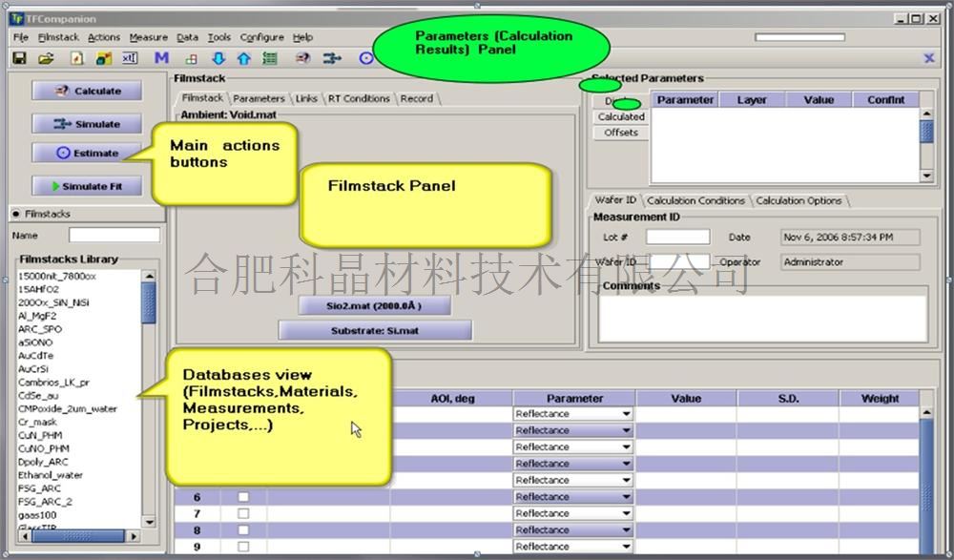Open the Reflectance dropdown in row 9

(x=572, y=547)
